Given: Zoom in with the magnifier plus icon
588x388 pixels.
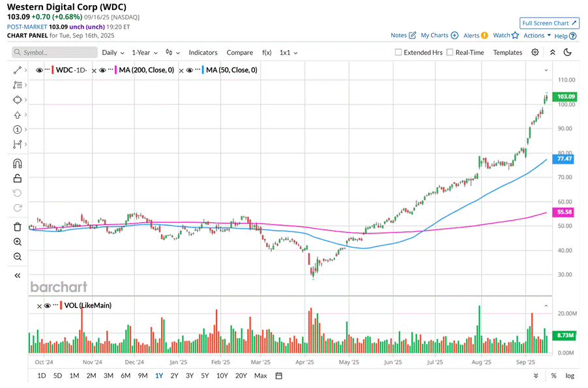Looking at the screenshot, I should coord(17,242).
